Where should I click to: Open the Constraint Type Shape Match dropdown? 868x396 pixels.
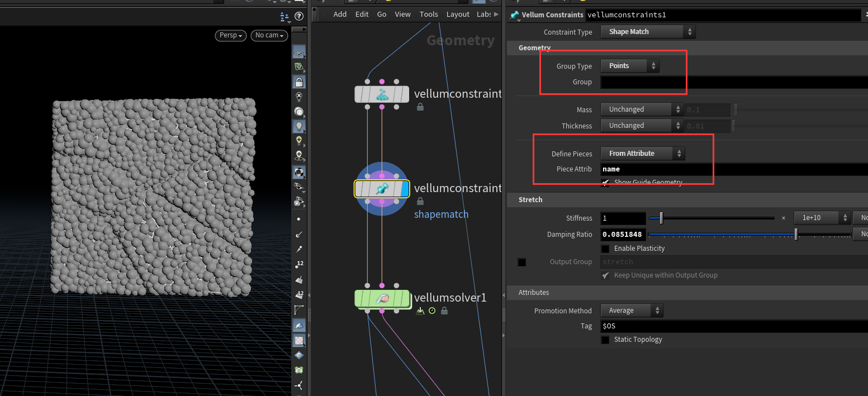point(648,32)
